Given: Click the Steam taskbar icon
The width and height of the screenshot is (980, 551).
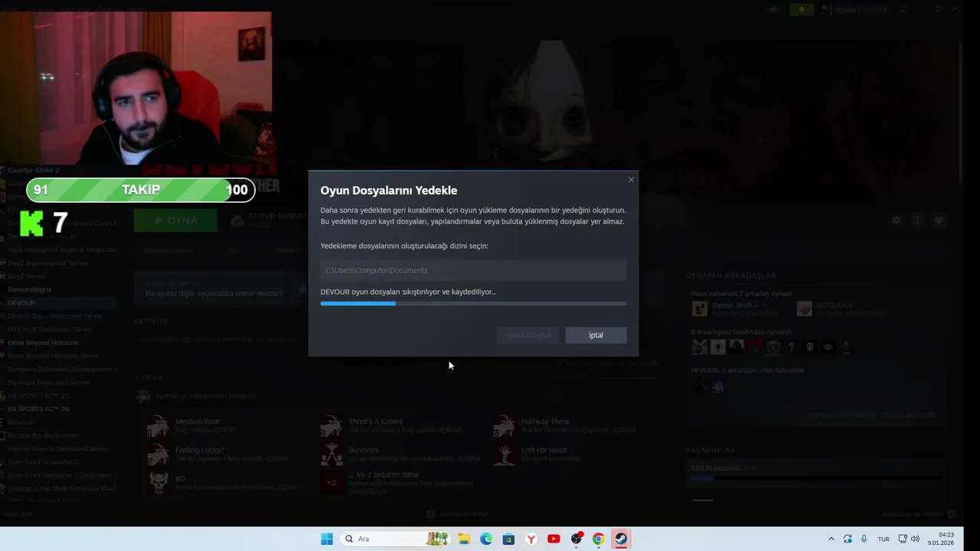Looking at the screenshot, I should [621, 539].
